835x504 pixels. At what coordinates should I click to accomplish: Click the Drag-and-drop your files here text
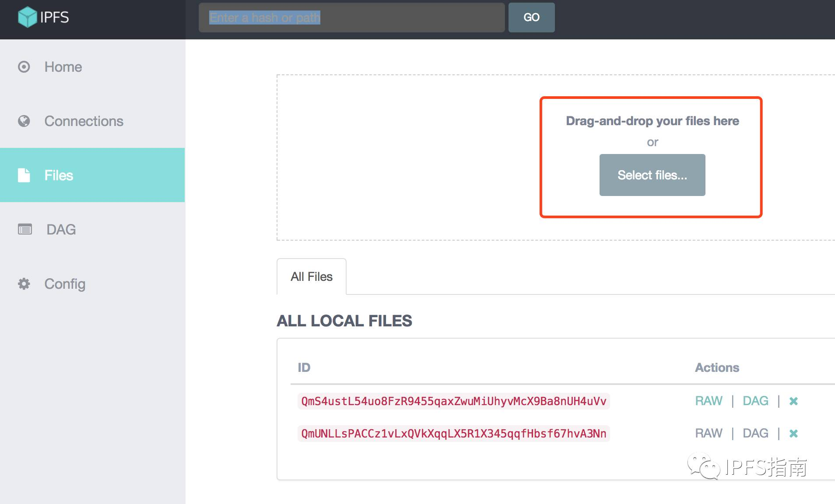coord(652,121)
